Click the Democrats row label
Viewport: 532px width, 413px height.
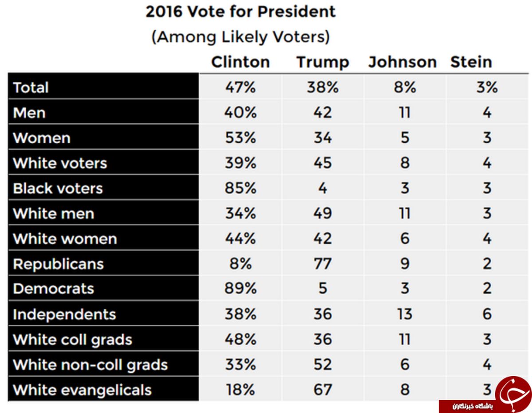coord(53,289)
